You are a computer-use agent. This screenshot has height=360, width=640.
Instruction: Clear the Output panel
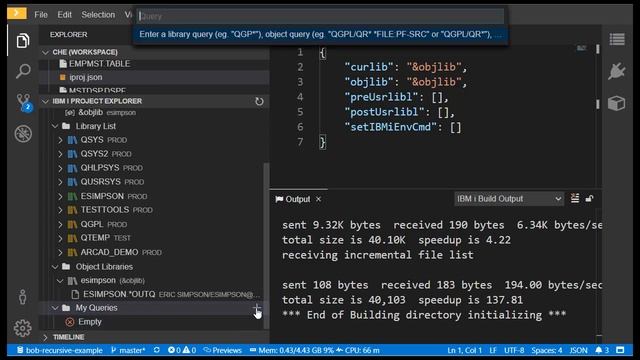tap(575, 199)
